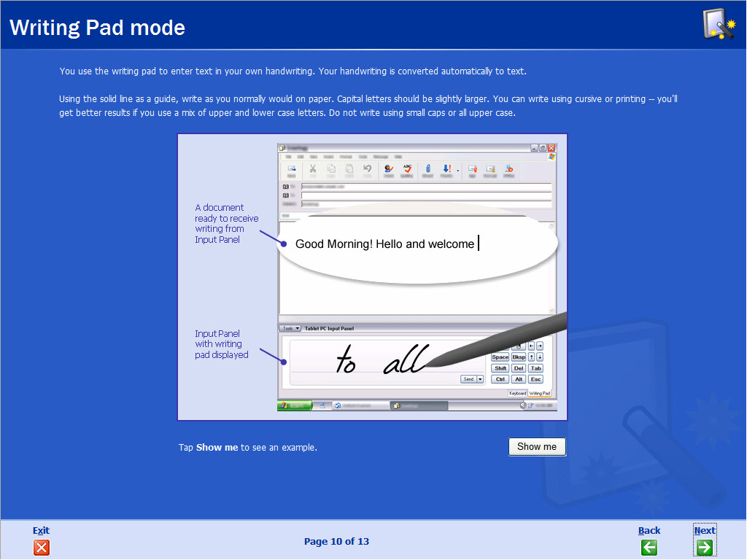Switch to the Keyboard tab
Viewport: 747px width, 560px height.
coord(518,392)
